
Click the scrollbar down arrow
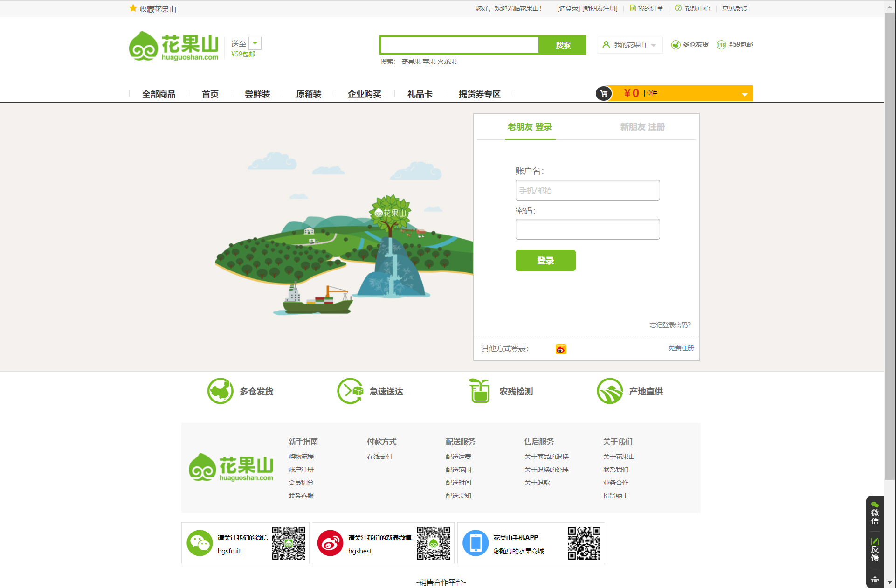889,582
